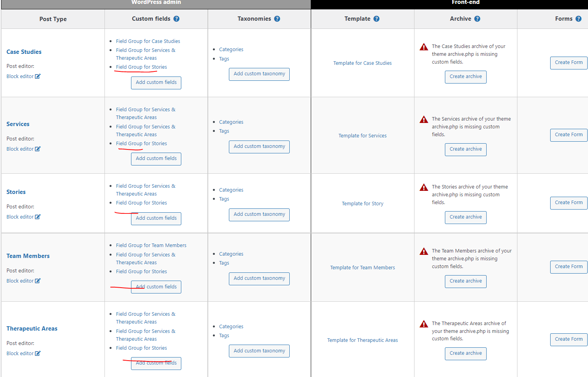Click Add custom fields for Case Studies
The image size is (588, 377).
(x=156, y=82)
